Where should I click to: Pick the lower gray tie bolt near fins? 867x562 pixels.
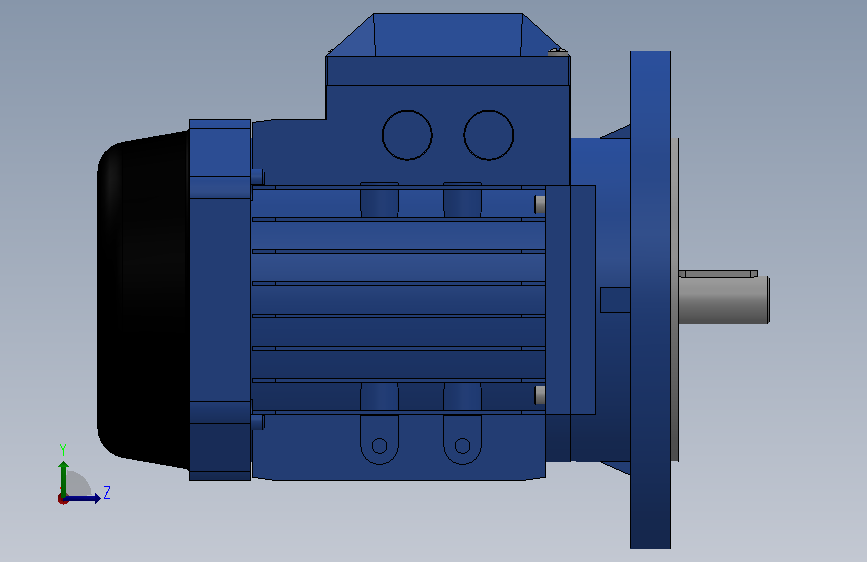540,395
